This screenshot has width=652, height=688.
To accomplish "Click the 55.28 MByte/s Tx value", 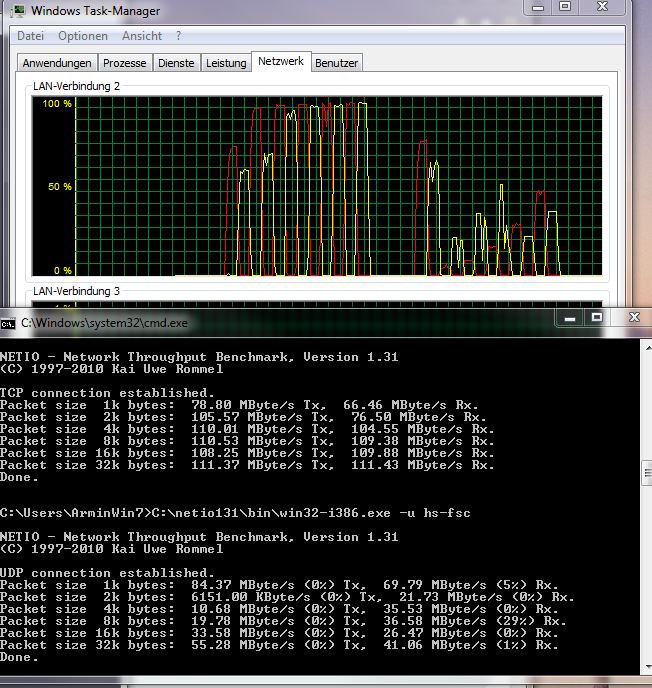I will point(279,645).
